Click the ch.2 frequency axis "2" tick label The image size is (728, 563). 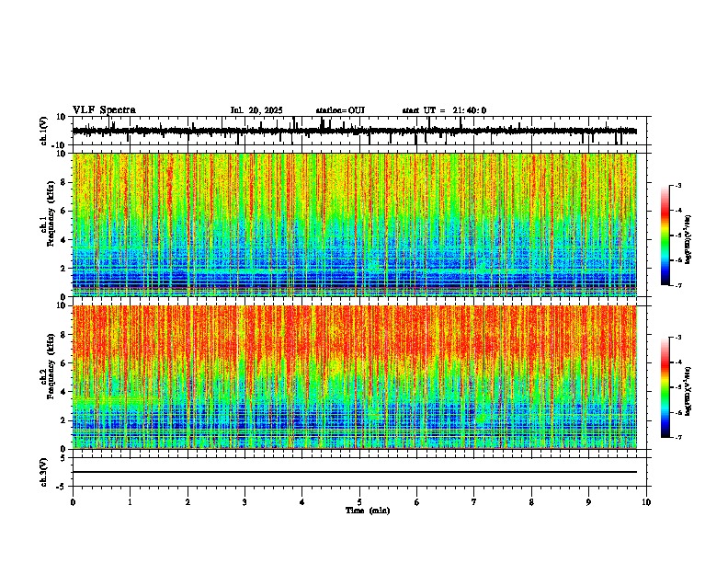[63, 420]
